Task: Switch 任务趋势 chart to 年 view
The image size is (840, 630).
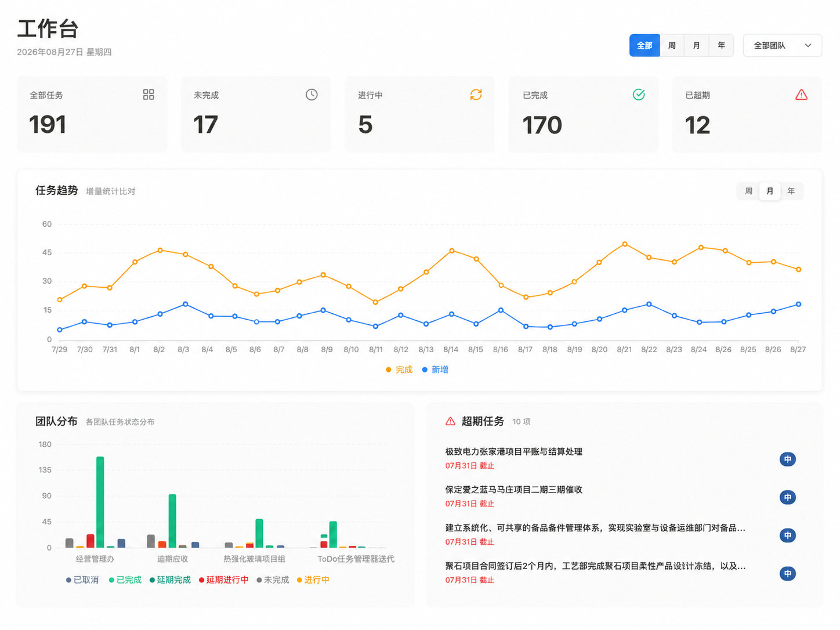Action: pos(791,191)
